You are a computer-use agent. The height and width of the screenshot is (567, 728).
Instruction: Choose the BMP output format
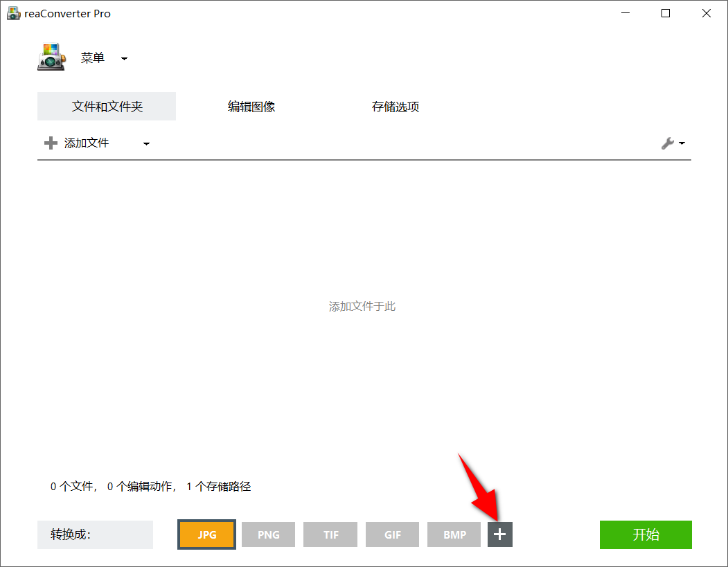(454, 534)
